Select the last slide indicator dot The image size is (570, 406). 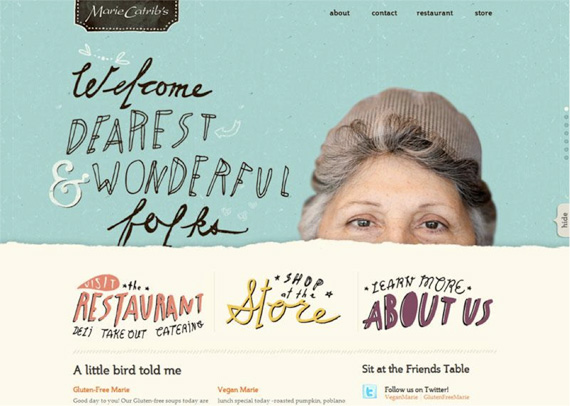[x=566, y=158]
